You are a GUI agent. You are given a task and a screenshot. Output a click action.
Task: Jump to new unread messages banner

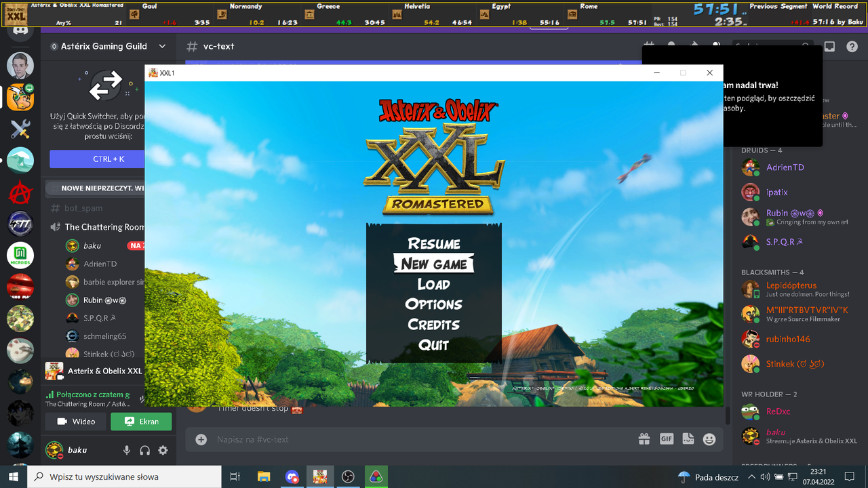(95, 188)
